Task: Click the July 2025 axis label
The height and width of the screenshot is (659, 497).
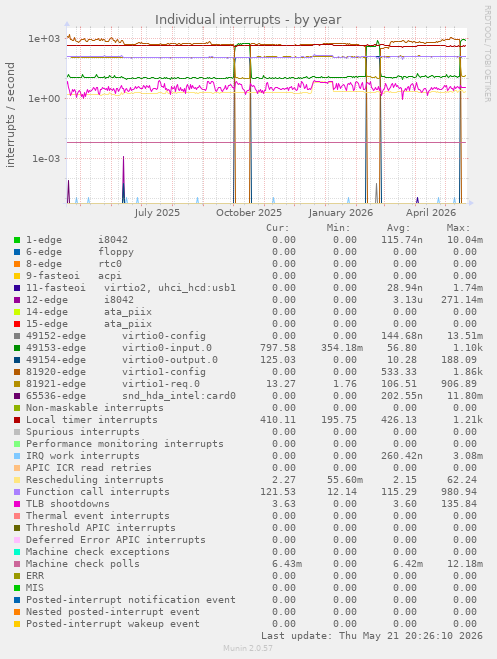Action: [x=157, y=213]
